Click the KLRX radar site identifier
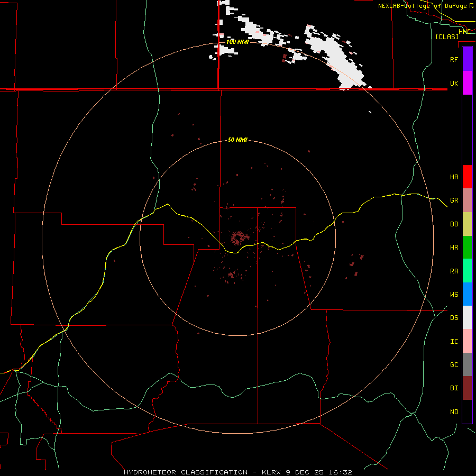Viewport: 476px width, 476px height. tap(272, 472)
